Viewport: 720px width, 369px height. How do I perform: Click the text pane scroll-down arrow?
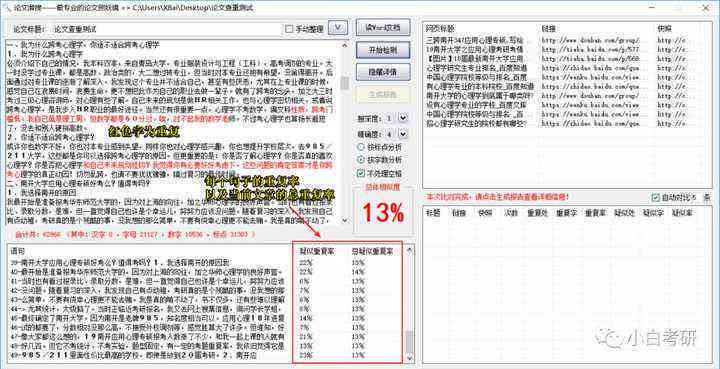coord(344,220)
